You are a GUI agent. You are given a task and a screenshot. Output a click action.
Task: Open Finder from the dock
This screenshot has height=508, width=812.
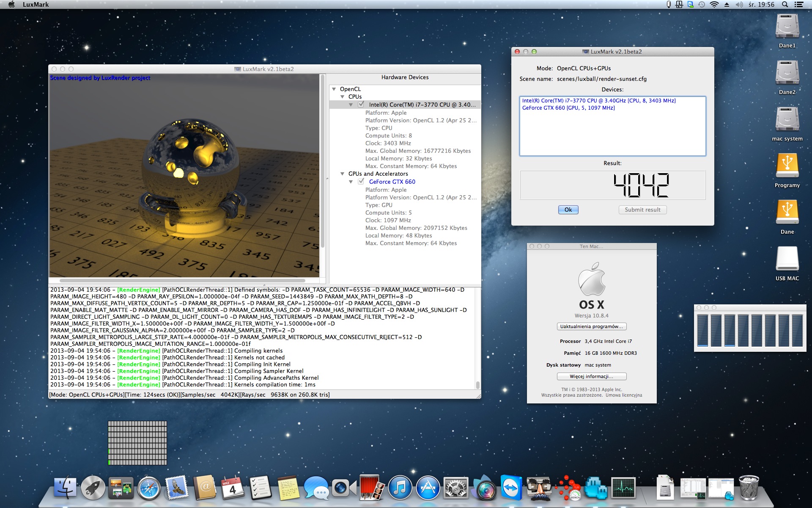pos(65,488)
